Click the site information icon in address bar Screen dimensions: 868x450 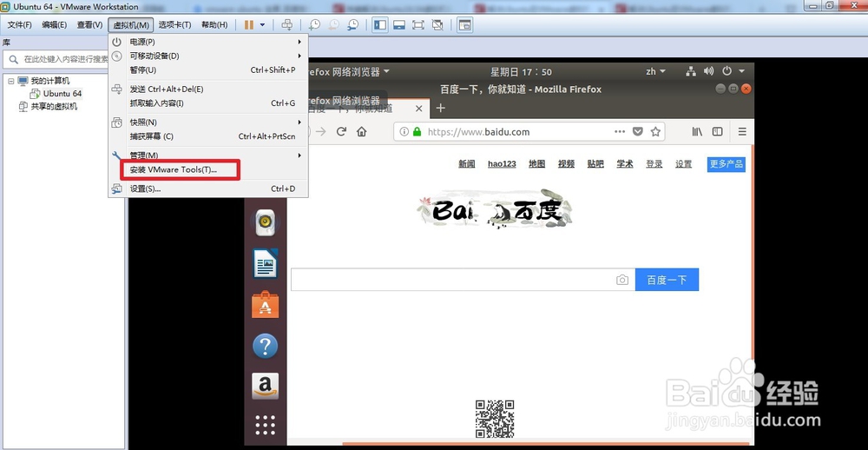coord(404,132)
